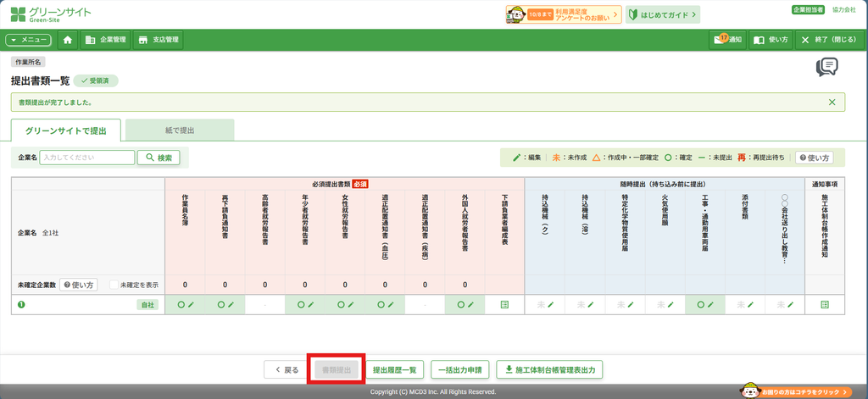Open 通知 notifications with 17 badge
The width and height of the screenshot is (868, 399).
pos(728,40)
